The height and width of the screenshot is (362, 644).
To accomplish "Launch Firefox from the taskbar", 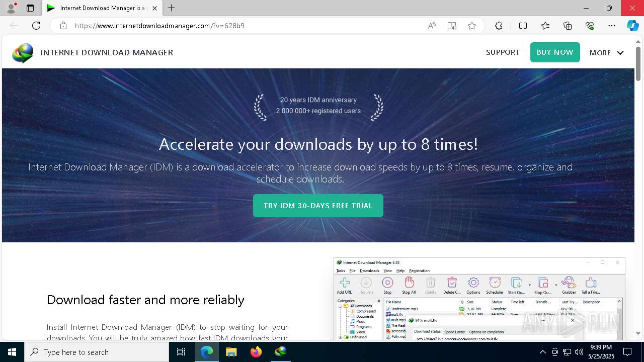I will [x=256, y=352].
